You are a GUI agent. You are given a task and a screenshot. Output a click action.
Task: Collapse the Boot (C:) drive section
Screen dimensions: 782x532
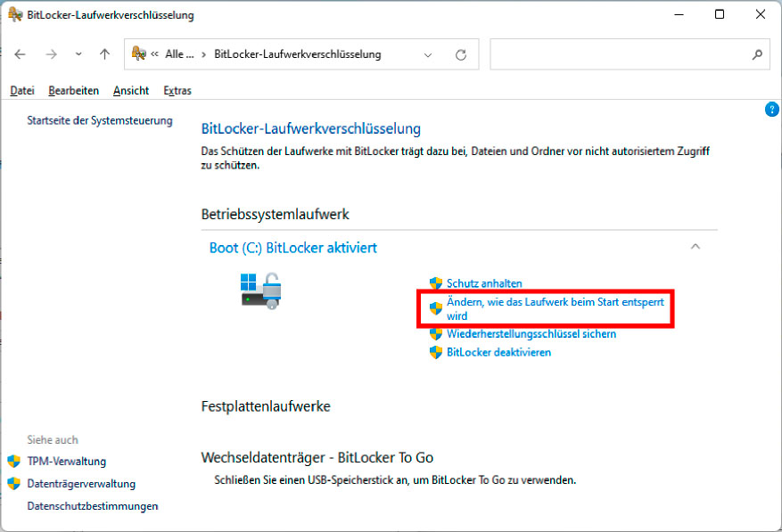click(696, 247)
